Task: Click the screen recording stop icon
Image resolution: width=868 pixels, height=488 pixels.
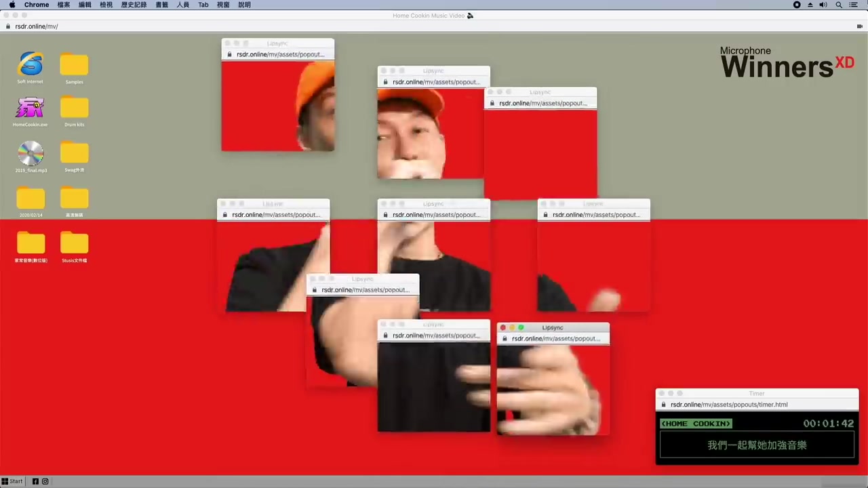Action: point(797,5)
